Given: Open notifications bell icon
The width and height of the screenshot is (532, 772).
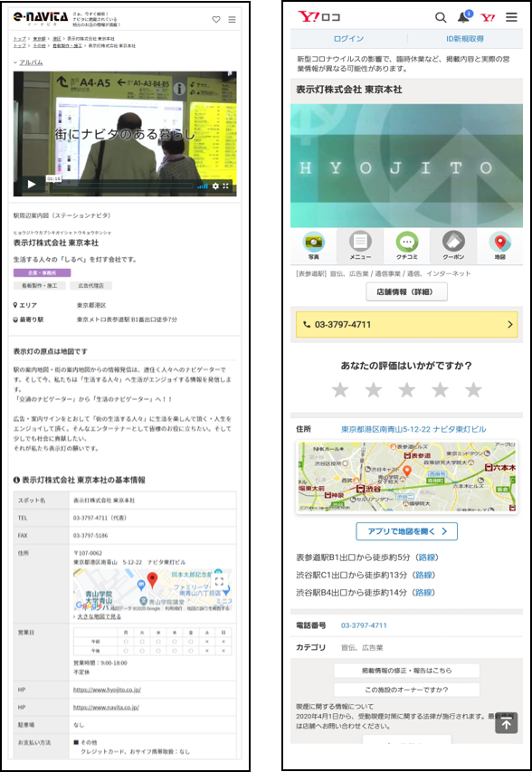Looking at the screenshot, I should coord(463,17).
